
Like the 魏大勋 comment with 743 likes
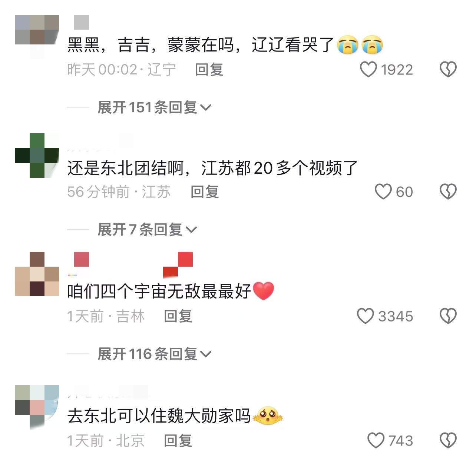click(376, 440)
